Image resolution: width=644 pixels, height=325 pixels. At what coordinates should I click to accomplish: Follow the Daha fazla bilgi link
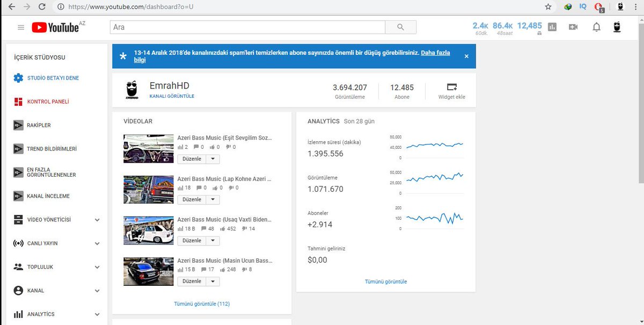435,53
